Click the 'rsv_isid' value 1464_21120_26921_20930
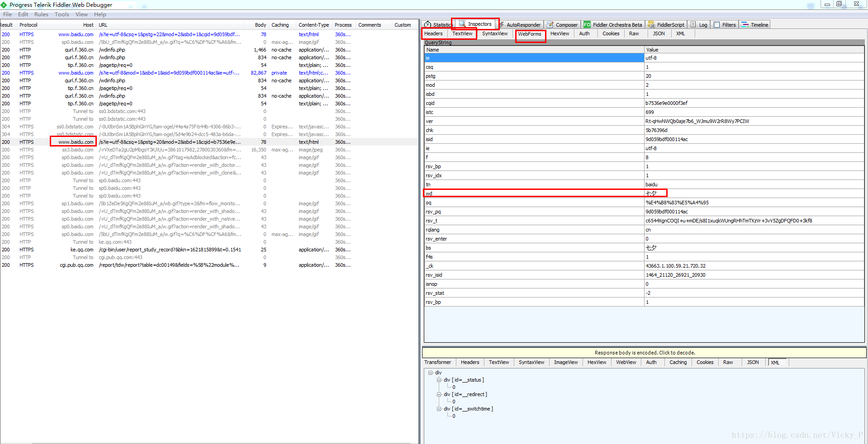Screen dimensions: 868x444 coord(675,275)
